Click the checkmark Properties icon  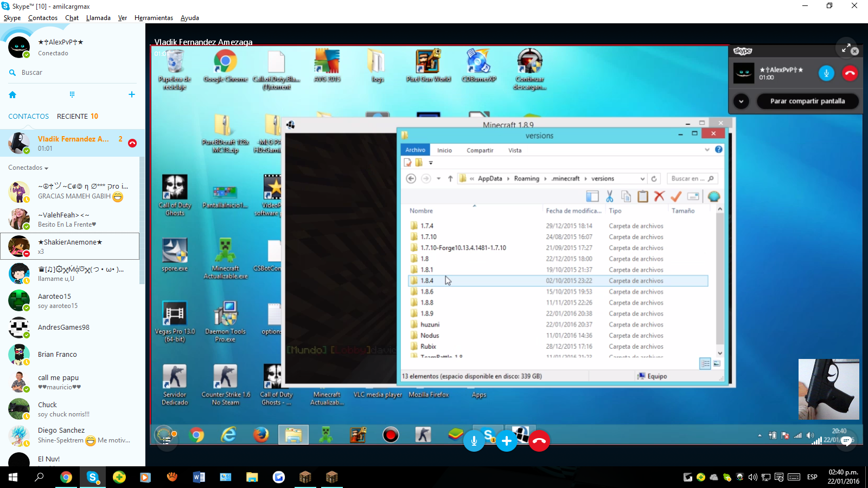click(676, 196)
